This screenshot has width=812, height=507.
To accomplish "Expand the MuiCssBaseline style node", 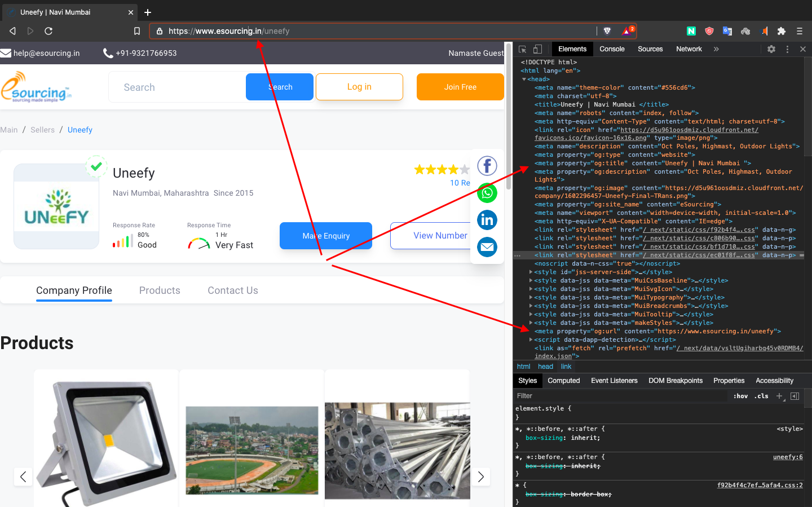I will [x=531, y=281].
